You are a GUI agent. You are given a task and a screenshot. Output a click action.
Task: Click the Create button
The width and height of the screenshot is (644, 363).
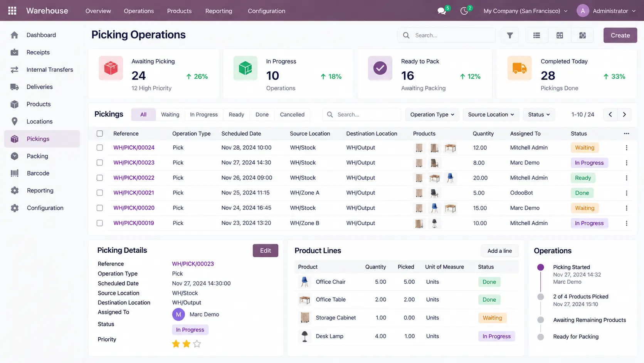620,35
